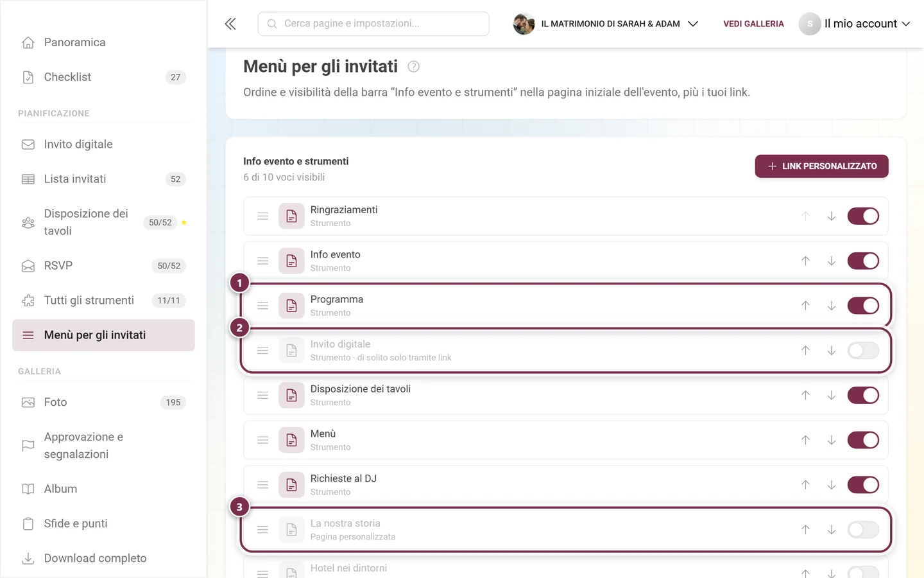Turn off the Menù row toggle
924x578 pixels.
[x=863, y=440]
